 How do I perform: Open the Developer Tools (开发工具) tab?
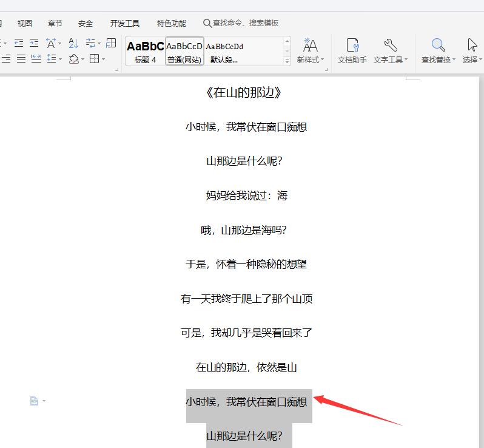[x=125, y=24]
